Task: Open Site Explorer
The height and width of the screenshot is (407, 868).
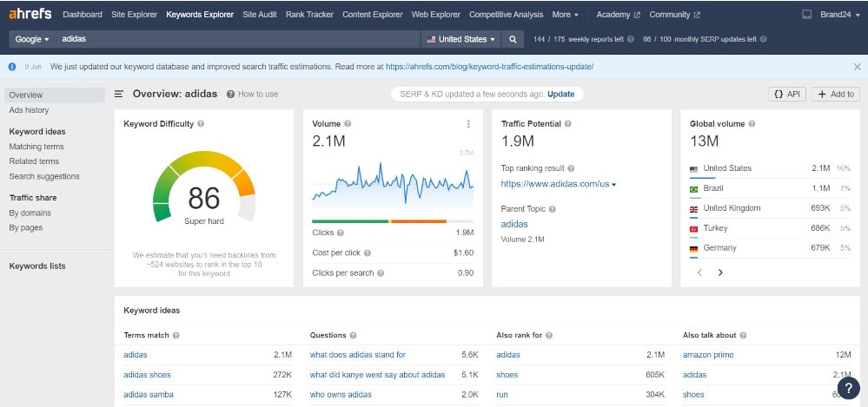Action: (134, 15)
